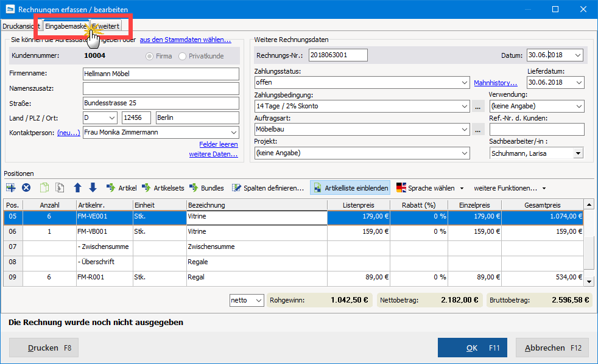Paste position icon in Positionen toolbar

click(60, 187)
